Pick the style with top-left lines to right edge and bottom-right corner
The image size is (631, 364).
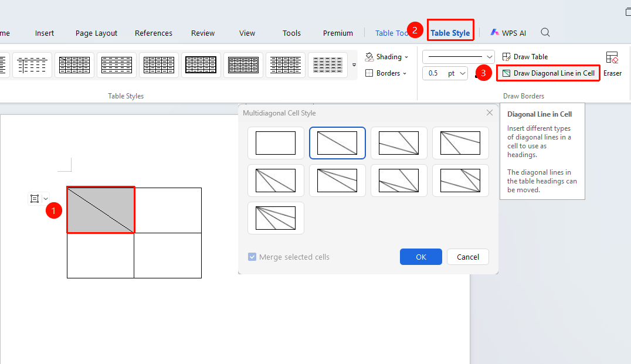[x=337, y=181]
